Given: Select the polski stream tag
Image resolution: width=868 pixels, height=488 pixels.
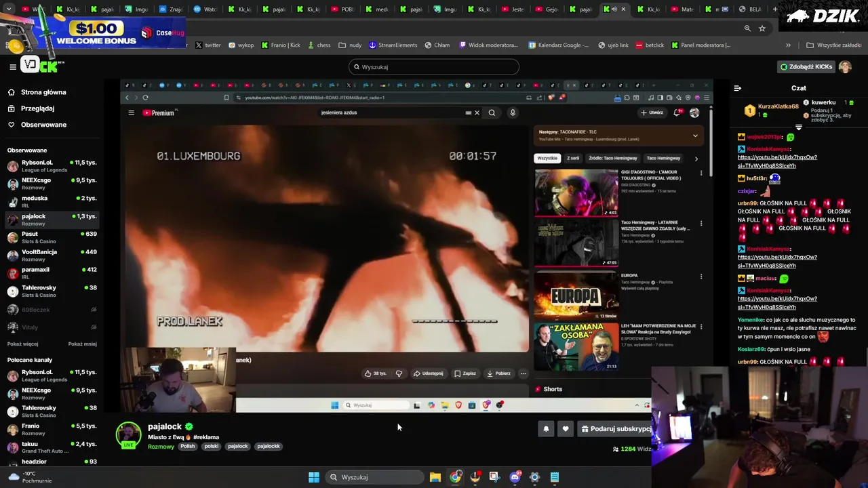Looking at the screenshot, I should [212, 446].
